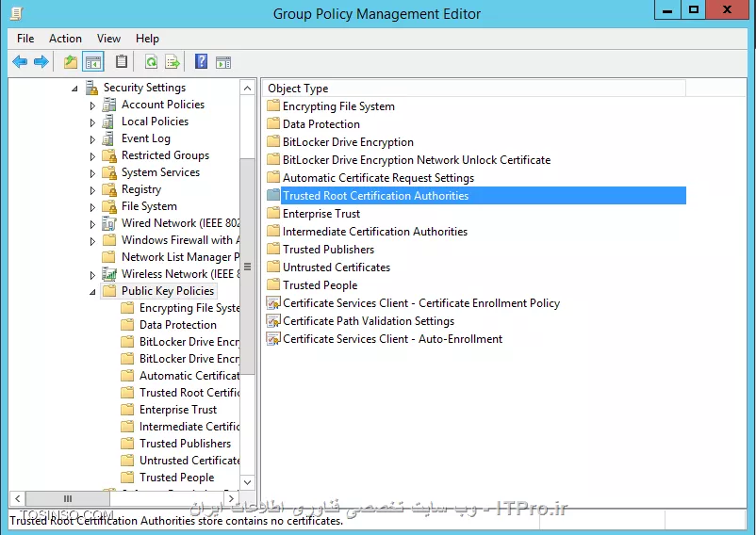756x535 pixels.
Task: Select Trusted Publishers in left tree
Action: pyautogui.click(x=185, y=444)
